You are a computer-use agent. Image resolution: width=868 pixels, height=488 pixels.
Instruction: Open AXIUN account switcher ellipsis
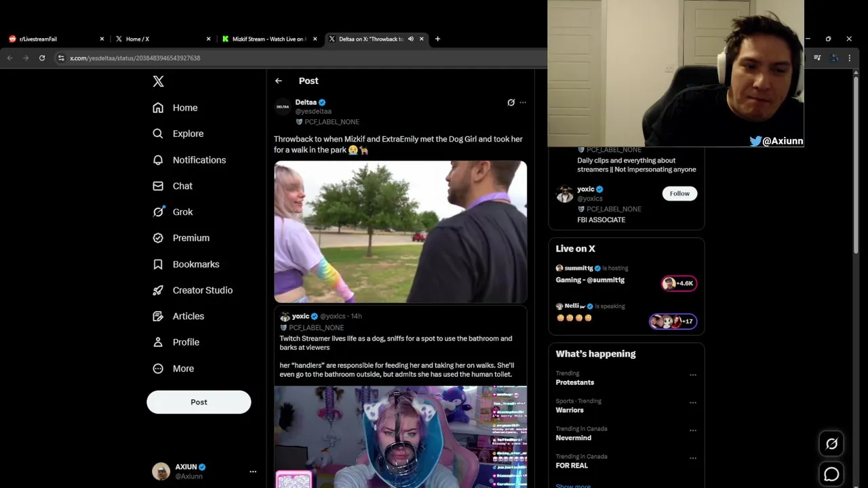click(253, 471)
